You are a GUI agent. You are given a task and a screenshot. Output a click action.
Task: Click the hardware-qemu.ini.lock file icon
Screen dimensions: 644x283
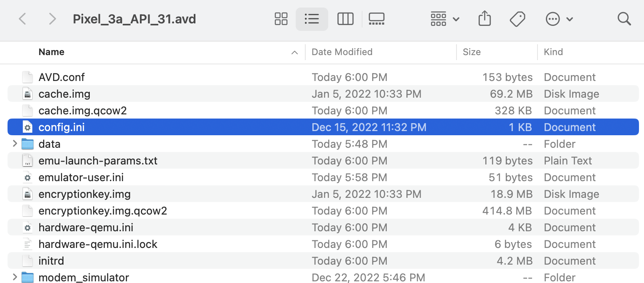click(x=28, y=244)
